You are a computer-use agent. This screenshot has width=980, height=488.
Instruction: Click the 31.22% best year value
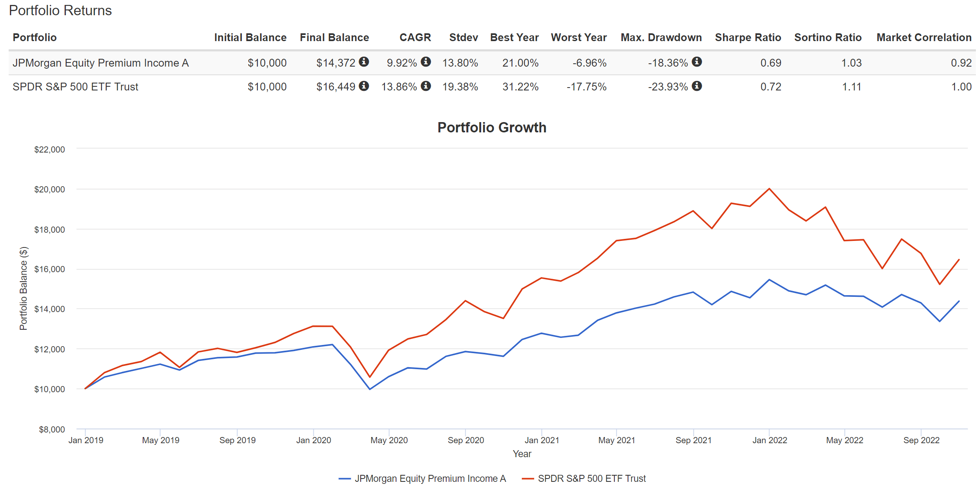(520, 87)
